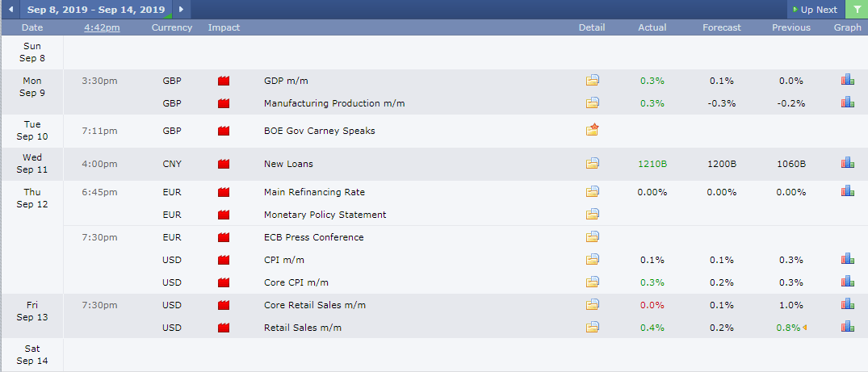Open detail folder for Monetary Policy Statement

click(x=593, y=215)
